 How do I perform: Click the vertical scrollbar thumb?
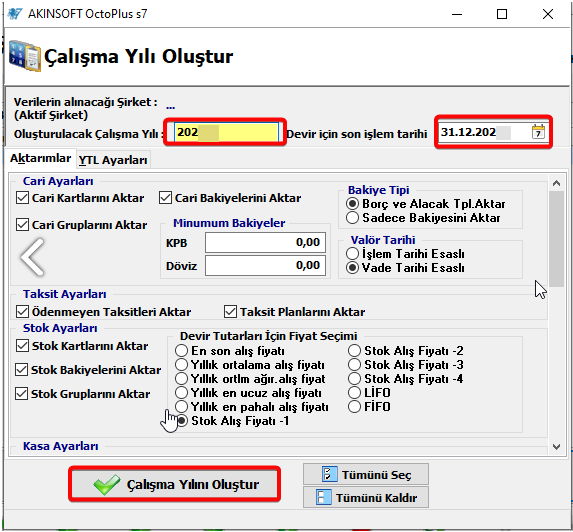pyautogui.click(x=556, y=239)
